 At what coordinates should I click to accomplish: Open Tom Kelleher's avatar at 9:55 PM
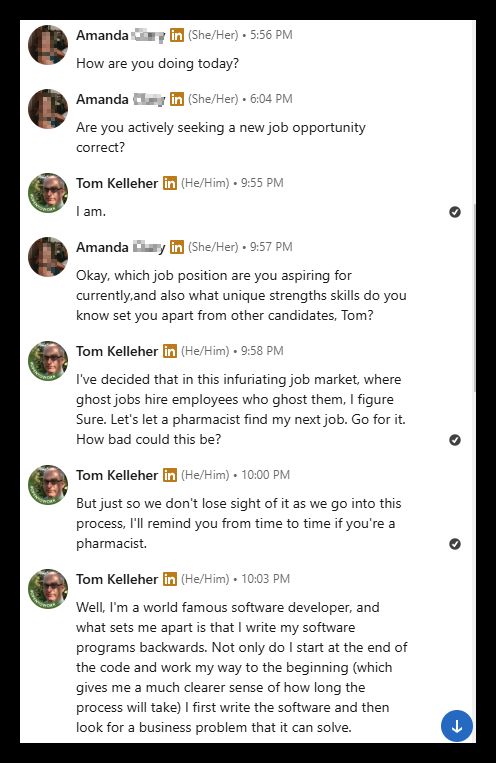(x=48, y=193)
